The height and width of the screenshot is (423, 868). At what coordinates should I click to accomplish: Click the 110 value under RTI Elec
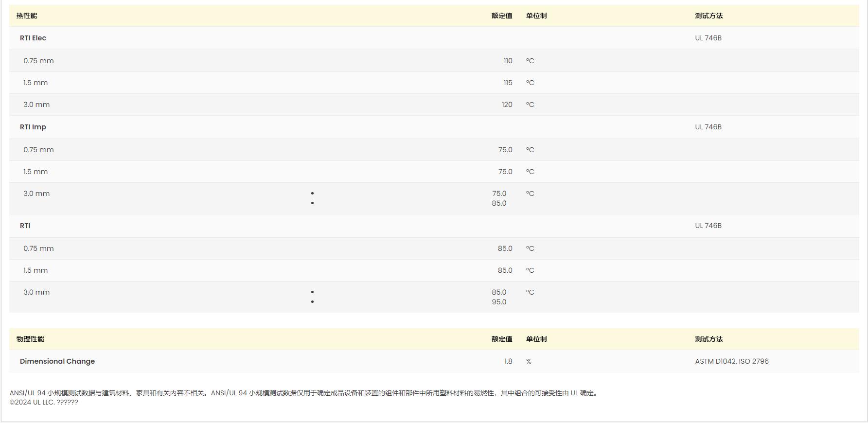click(508, 61)
